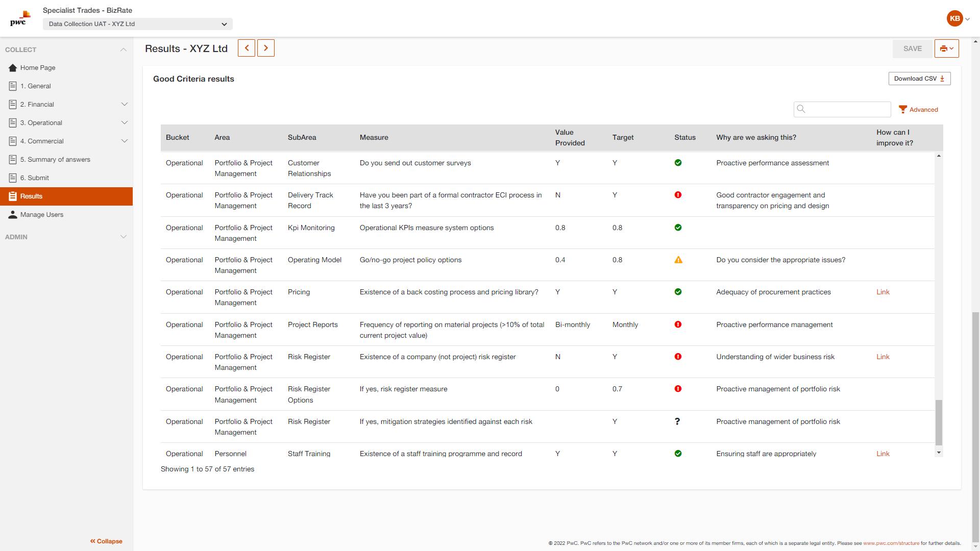Click the Home Page house icon

click(x=13, y=68)
